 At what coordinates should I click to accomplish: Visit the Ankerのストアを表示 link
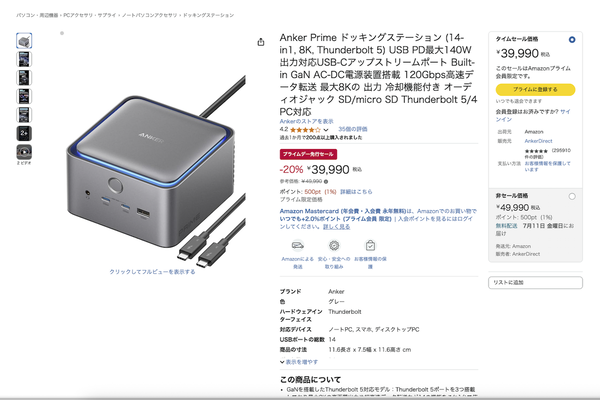307,121
